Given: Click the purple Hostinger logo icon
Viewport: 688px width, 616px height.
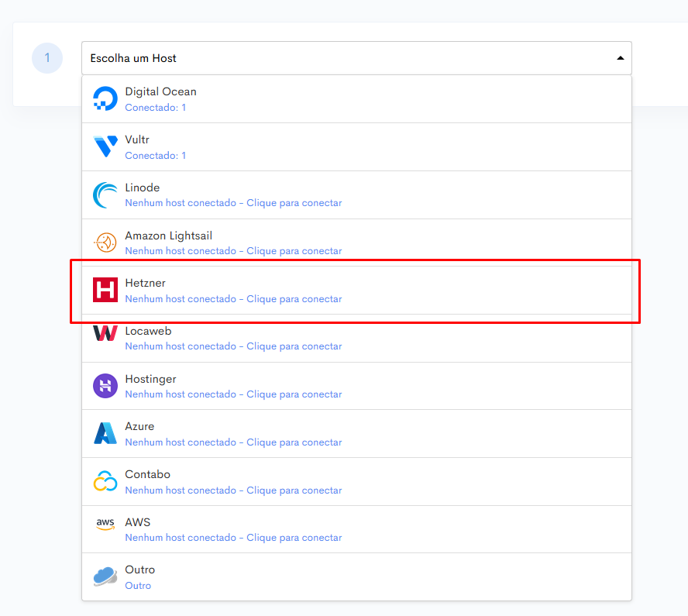Looking at the screenshot, I should (105, 386).
